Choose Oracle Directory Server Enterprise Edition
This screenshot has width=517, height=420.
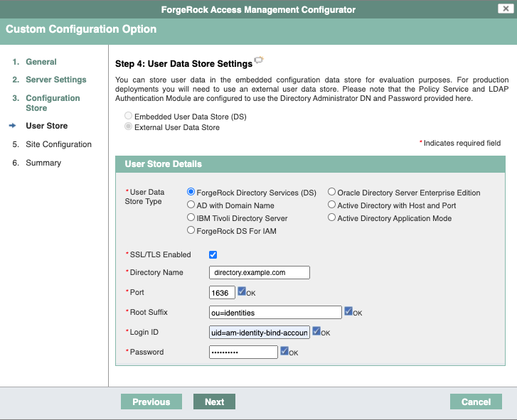[x=331, y=192]
